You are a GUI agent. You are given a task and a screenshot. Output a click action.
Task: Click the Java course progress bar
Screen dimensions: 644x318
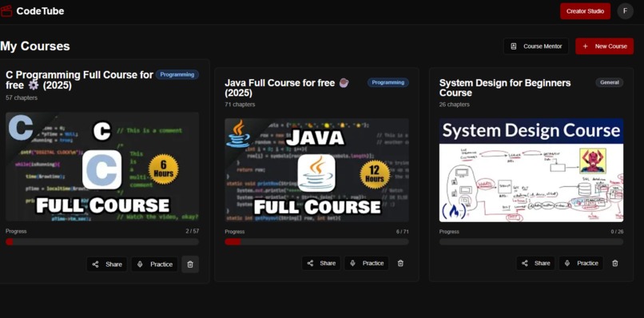click(x=316, y=241)
